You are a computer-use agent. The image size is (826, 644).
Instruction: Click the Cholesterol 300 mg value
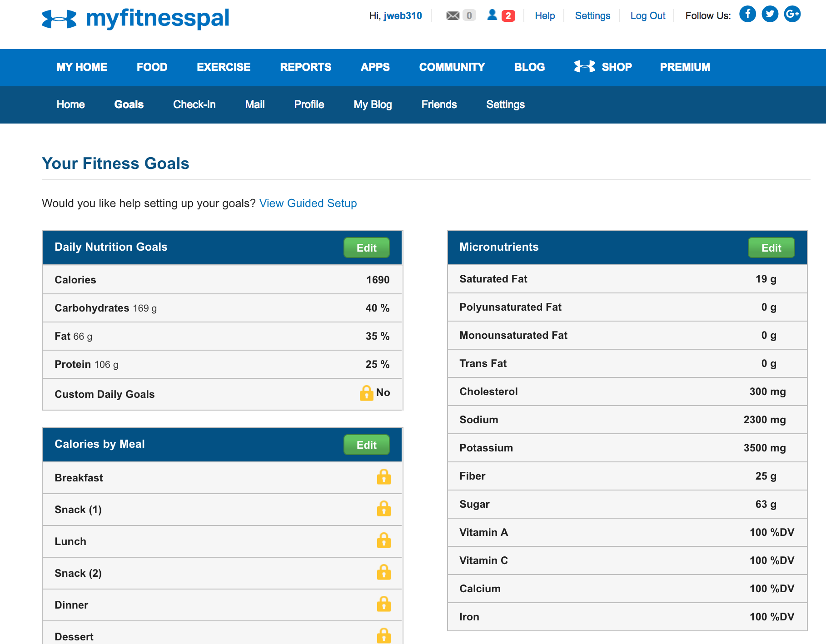click(x=767, y=391)
